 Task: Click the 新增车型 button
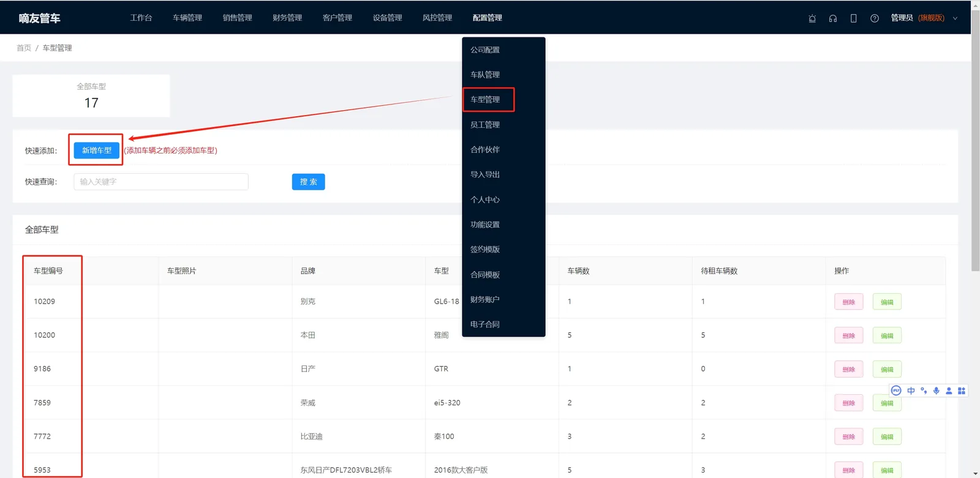pos(97,151)
